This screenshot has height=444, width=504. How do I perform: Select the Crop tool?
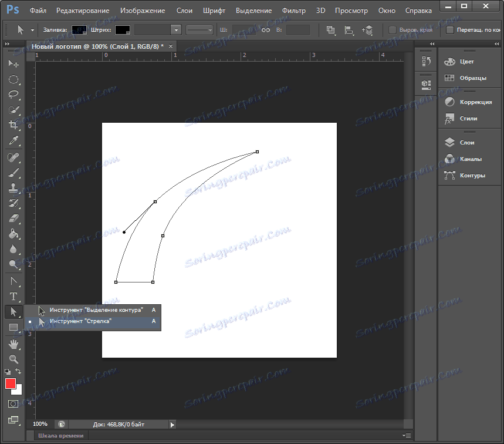pyautogui.click(x=13, y=125)
